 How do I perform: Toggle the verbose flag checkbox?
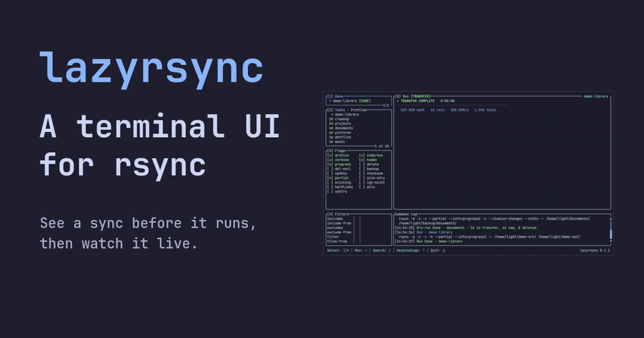point(330,160)
